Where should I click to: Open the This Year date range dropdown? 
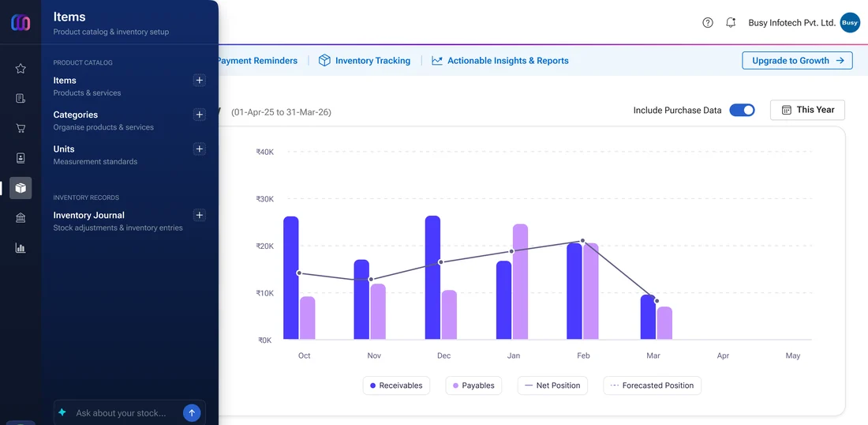coord(807,110)
